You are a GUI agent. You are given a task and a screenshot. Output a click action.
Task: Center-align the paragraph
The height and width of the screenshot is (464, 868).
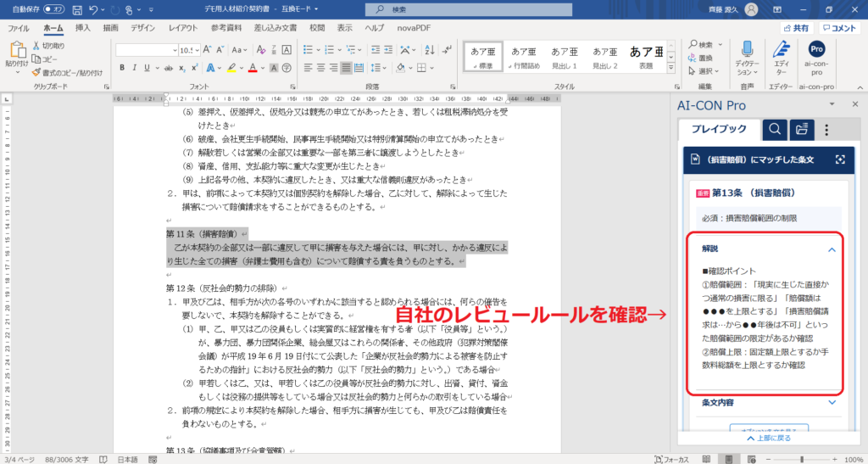(320, 68)
